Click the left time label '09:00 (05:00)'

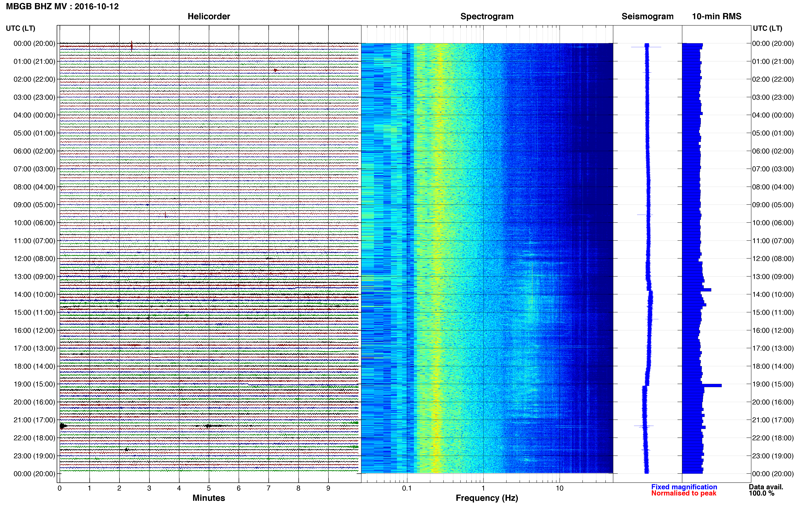click(x=34, y=205)
